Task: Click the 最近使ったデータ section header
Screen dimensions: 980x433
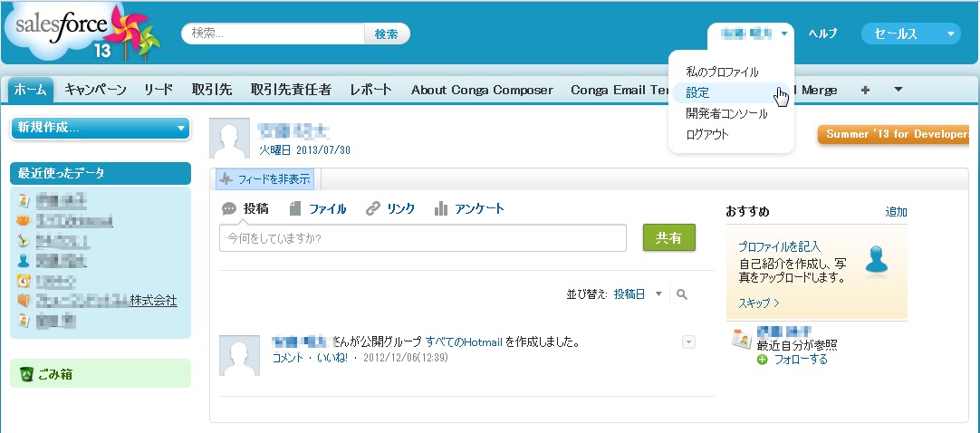Action: [101, 173]
